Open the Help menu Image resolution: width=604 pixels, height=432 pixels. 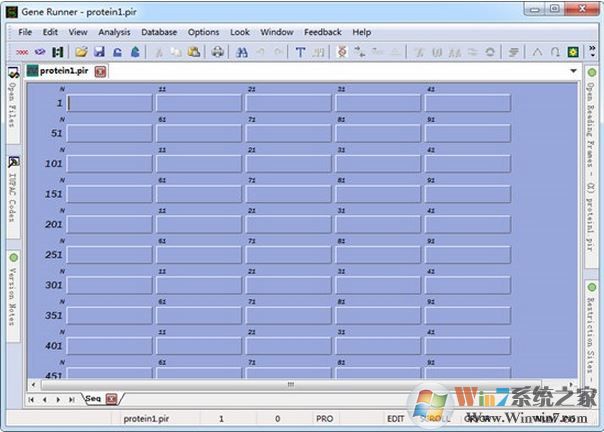tap(362, 32)
